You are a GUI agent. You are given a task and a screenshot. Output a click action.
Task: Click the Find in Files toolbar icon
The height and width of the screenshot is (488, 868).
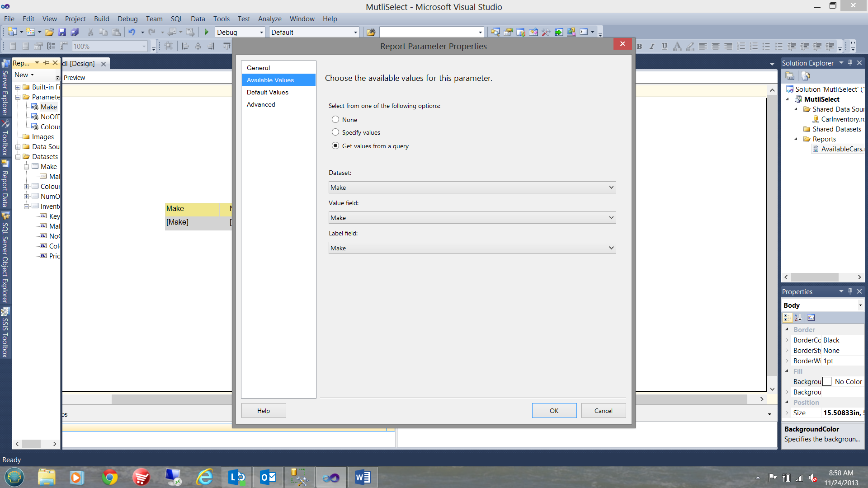[x=371, y=32]
